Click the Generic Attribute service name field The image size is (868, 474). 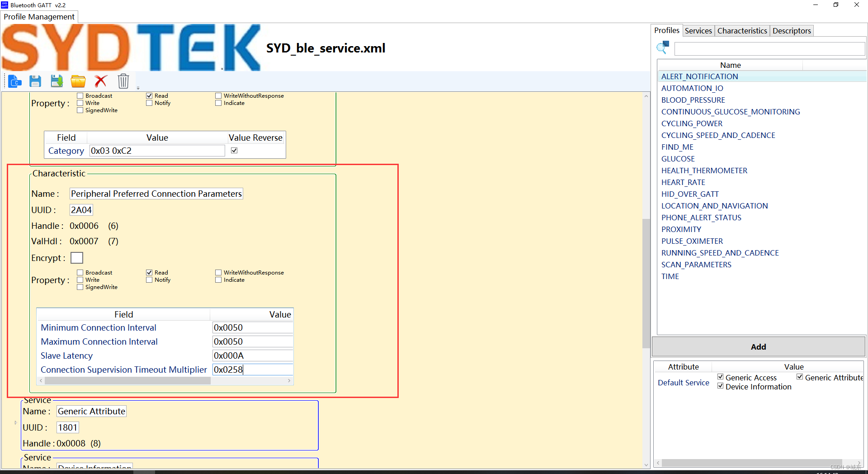[x=91, y=411]
